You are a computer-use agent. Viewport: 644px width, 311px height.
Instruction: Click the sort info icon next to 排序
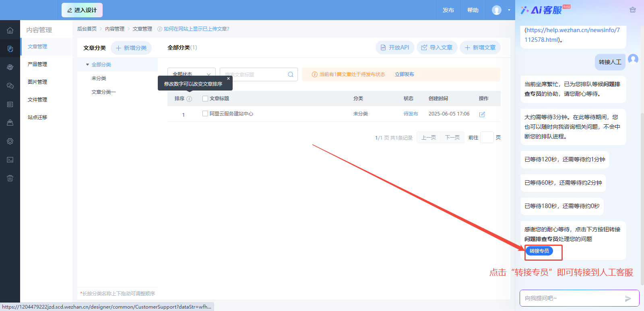[189, 99]
